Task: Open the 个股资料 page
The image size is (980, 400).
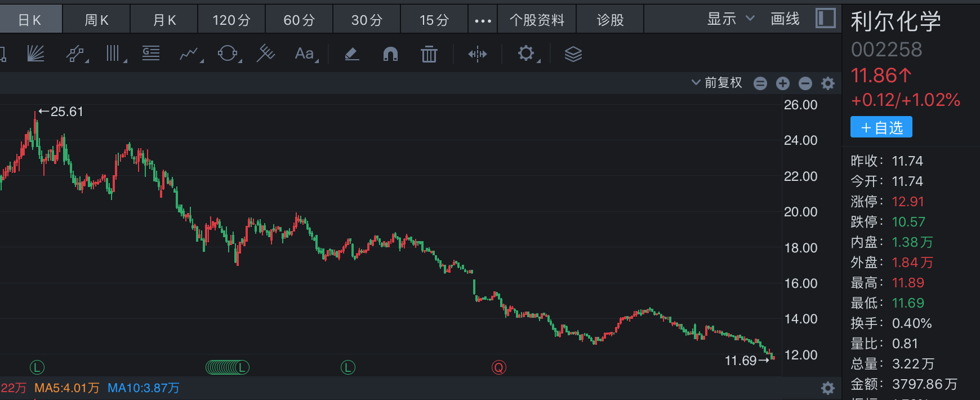Action: (537, 20)
